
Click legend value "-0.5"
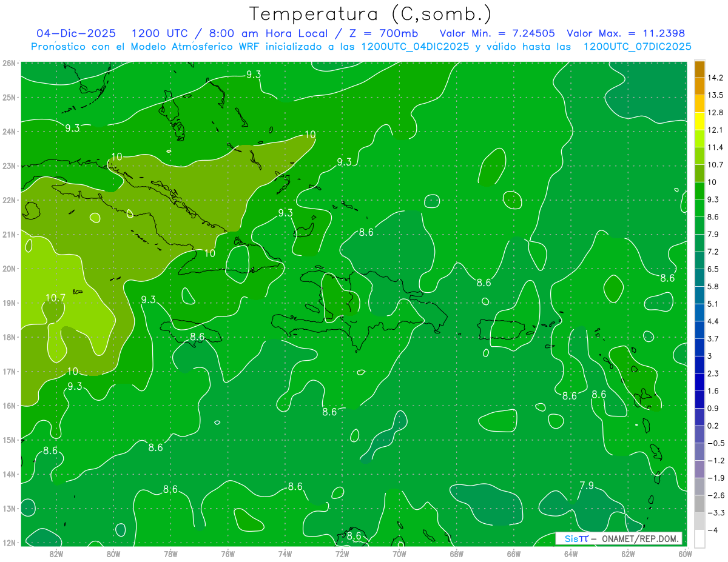pos(716,443)
